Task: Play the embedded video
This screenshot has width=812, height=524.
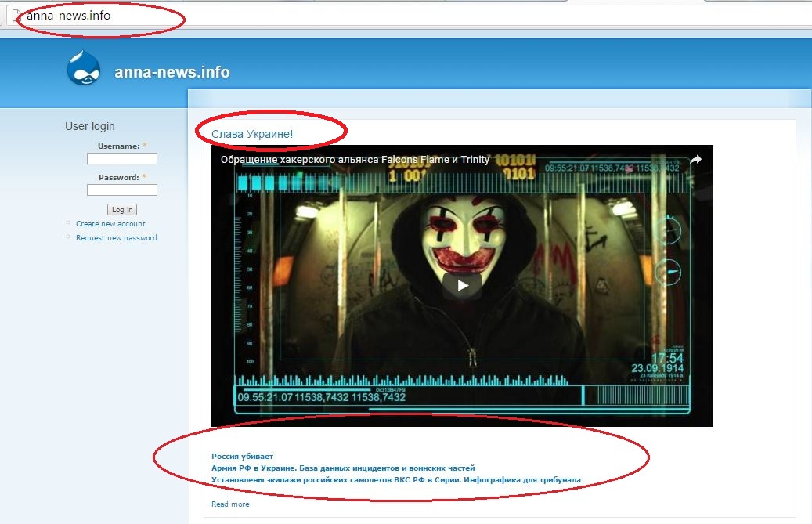Action: pyautogui.click(x=462, y=285)
